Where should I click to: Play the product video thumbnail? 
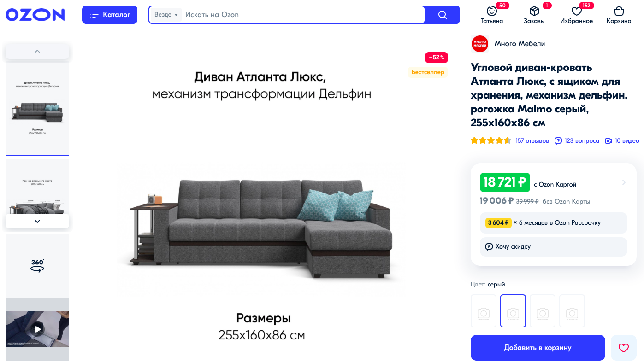(37, 329)
